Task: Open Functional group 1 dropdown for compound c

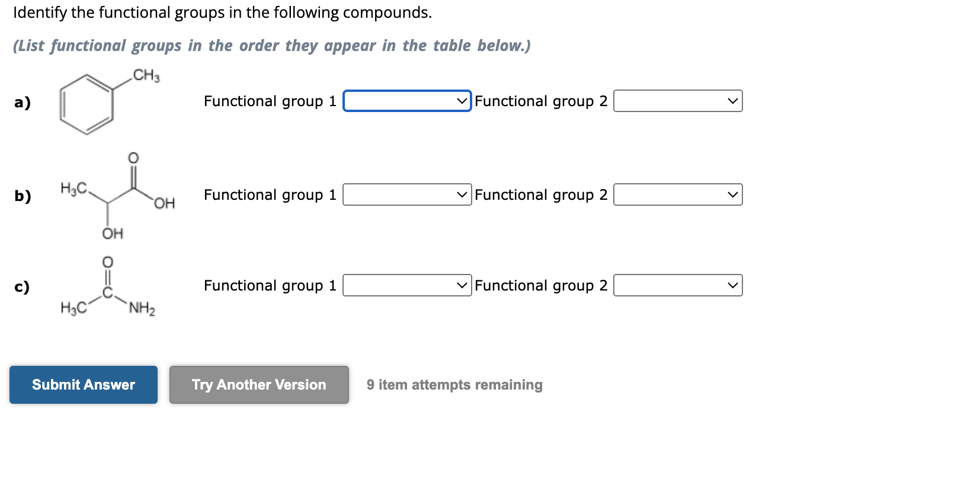Action: click(x=406, y=285)
